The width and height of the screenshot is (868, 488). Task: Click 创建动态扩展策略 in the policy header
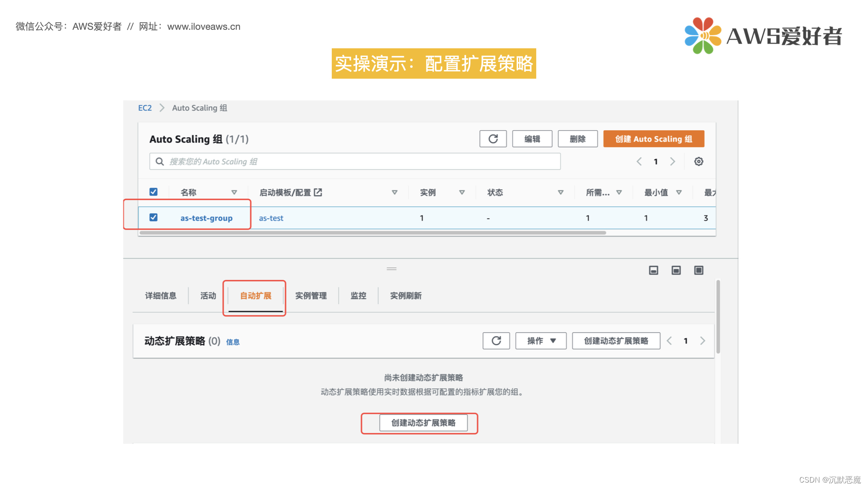[x=616, y=341]
